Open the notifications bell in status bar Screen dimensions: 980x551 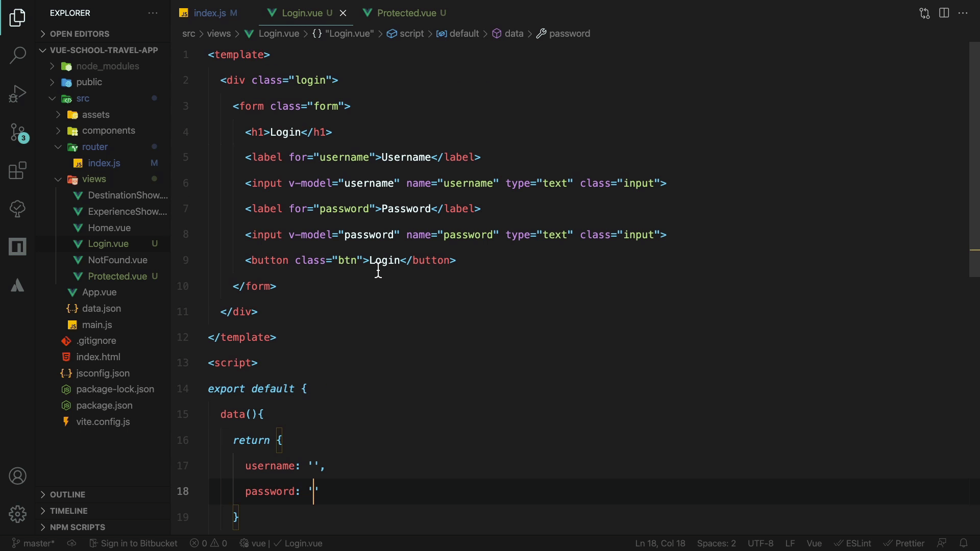click(x=963, y=543)
